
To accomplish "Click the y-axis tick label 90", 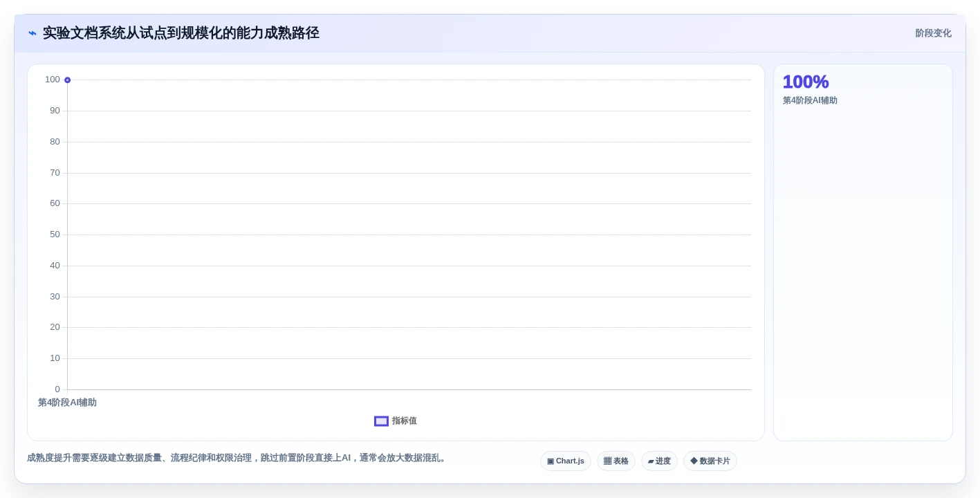I will pyautogui.click(x=55, y=111).
